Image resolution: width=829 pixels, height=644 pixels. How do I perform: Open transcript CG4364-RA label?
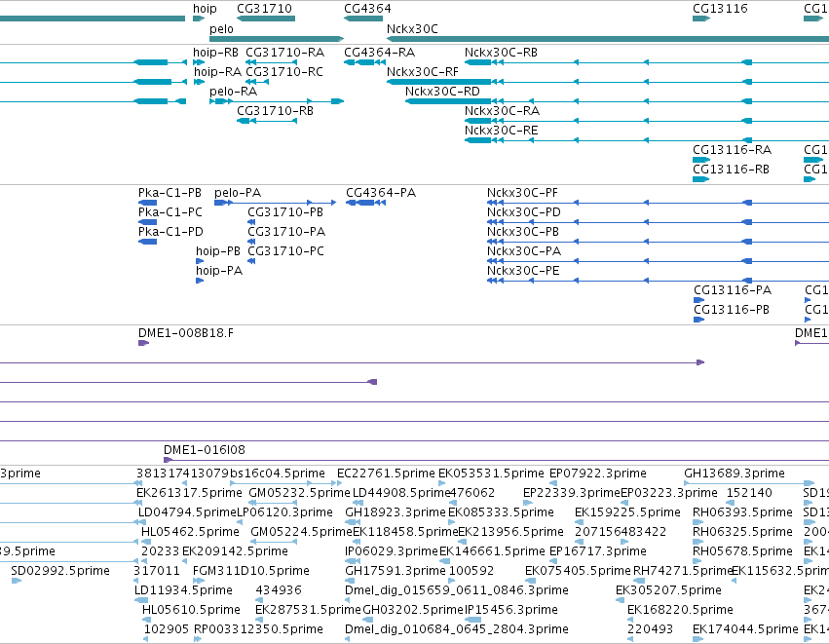(x=380, y=53)
